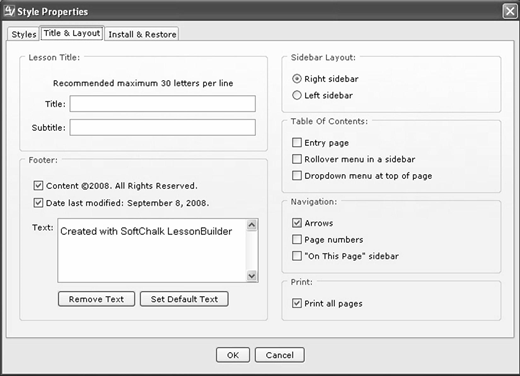Select the Right sidebar radio option
The width and height of the screenshot is (520, 376).
pos(297,79)
